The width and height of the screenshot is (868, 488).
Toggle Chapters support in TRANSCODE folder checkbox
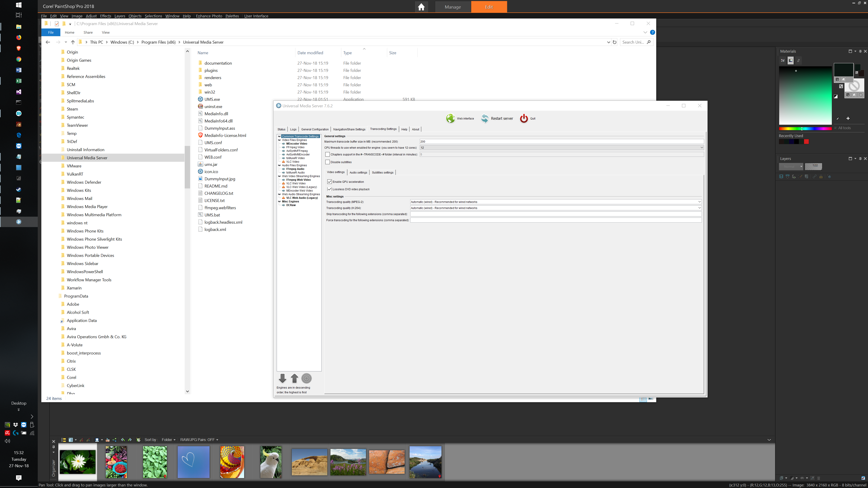pyautogui.click(x=328, y=155)
